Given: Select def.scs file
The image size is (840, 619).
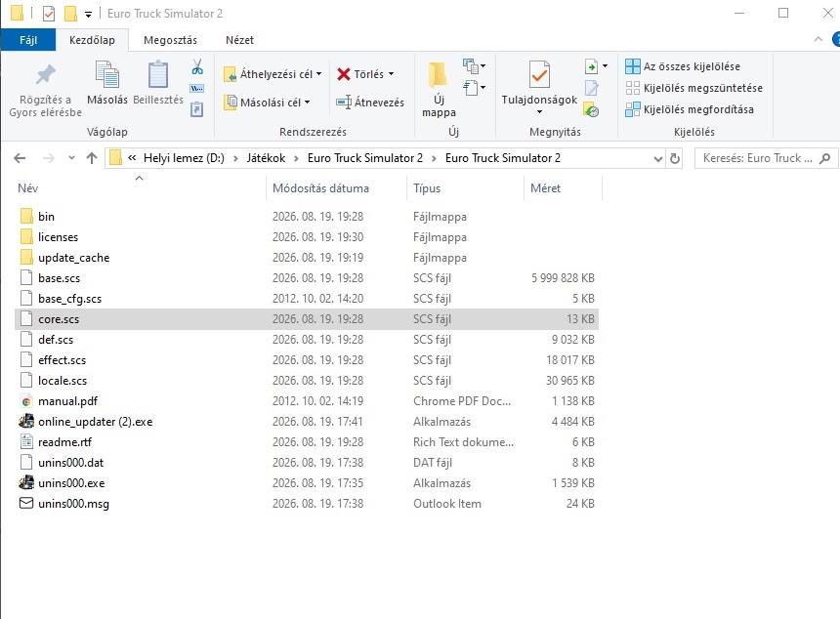Looking at the screenshot, I should point(307,340).
